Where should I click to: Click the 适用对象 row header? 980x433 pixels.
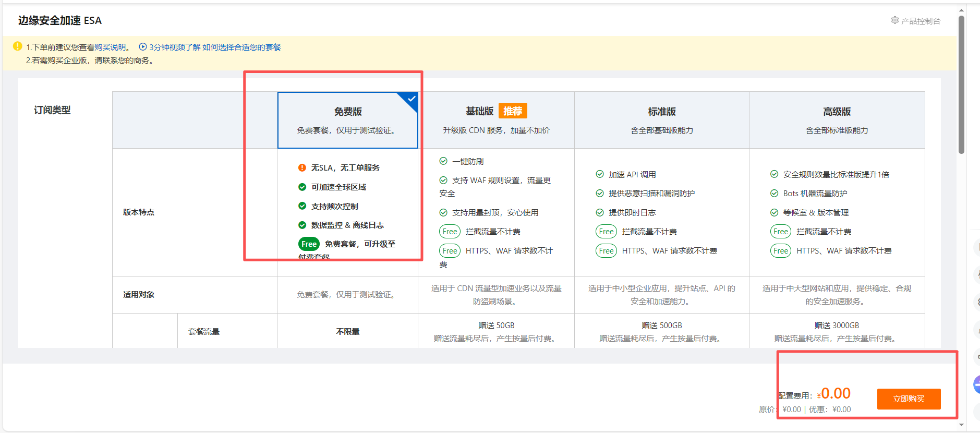click(139, 295)
